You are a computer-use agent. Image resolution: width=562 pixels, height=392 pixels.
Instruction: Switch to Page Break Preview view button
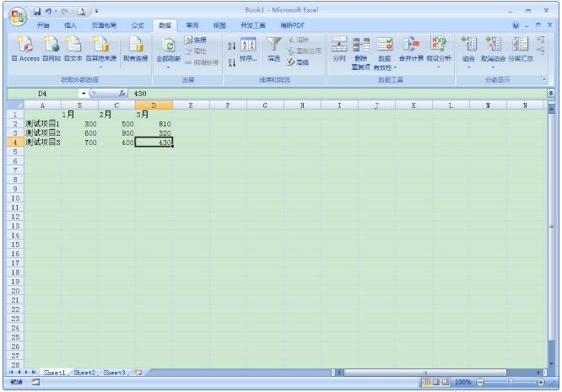tap(446, 382)
